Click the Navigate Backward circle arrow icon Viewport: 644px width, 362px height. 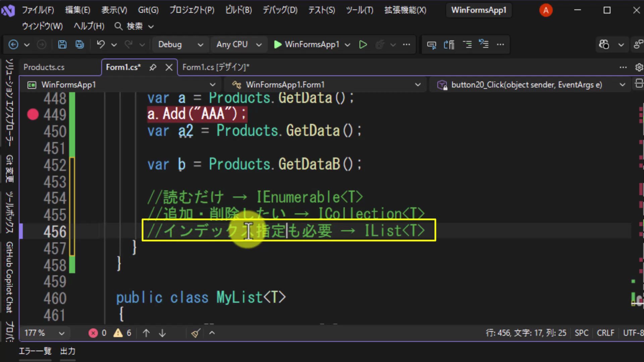click(13, 44)
